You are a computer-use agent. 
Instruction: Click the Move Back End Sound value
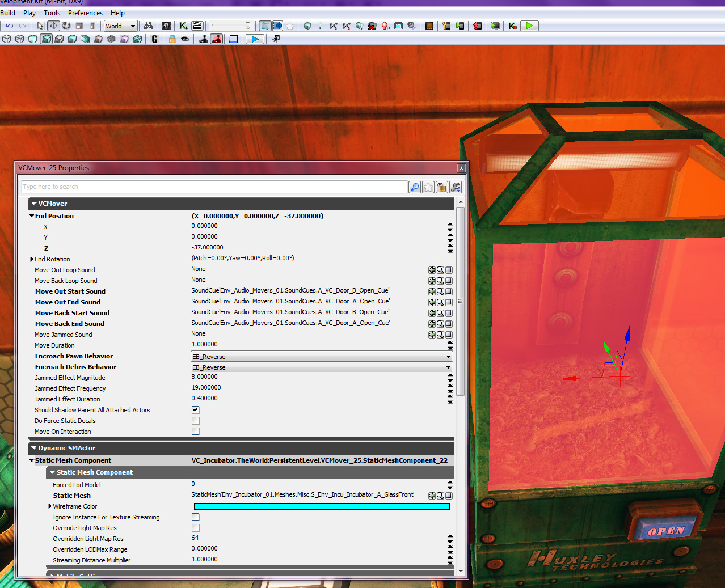pyautogui.click(x=290, y=323)
